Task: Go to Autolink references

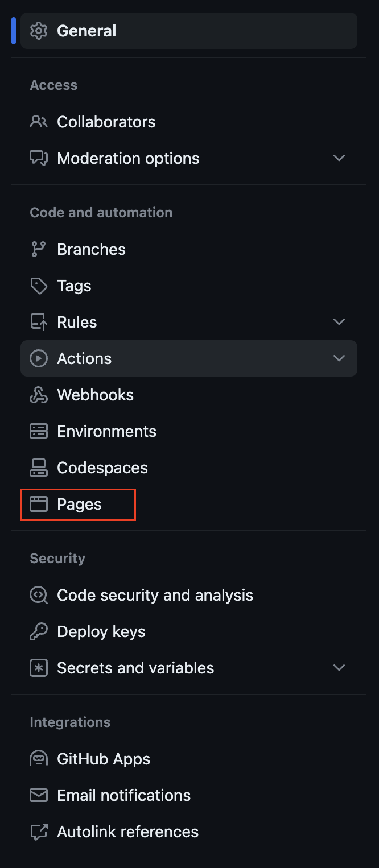Action: point(189,832)
